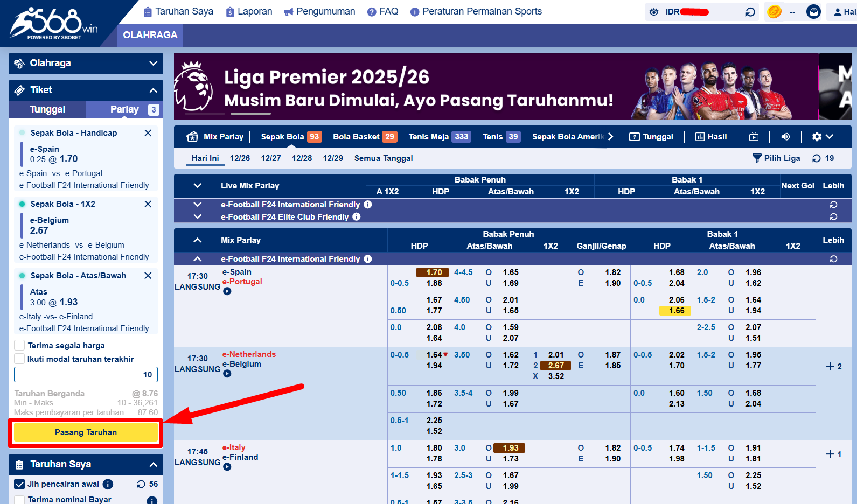Open the OLAHRAGA main tab
Screen dimensions: 857x504
(x=150, y=35)
